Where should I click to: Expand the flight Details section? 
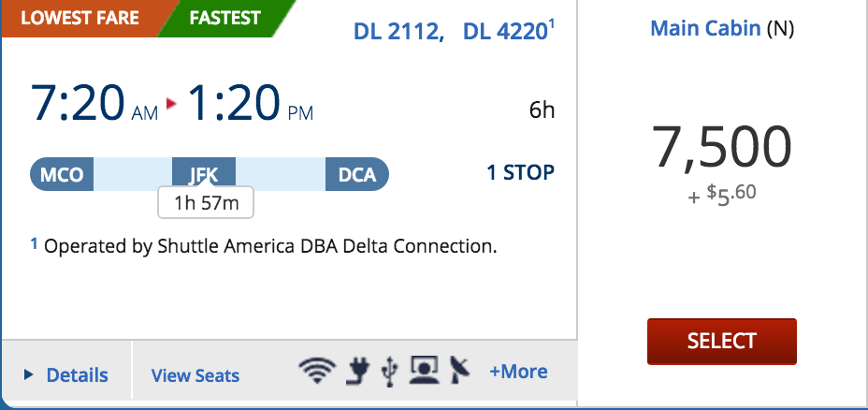pyautogui.click(x=66, y=375)
